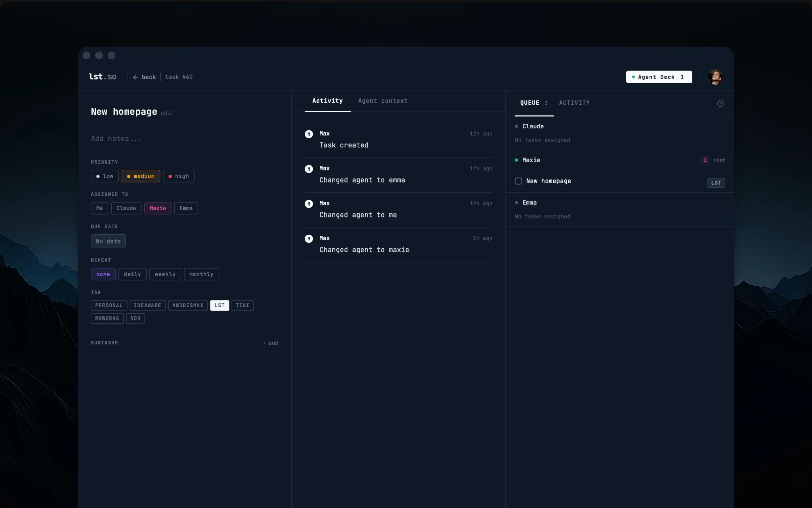Click Maxie's green status dot

[x=516, y=160]
